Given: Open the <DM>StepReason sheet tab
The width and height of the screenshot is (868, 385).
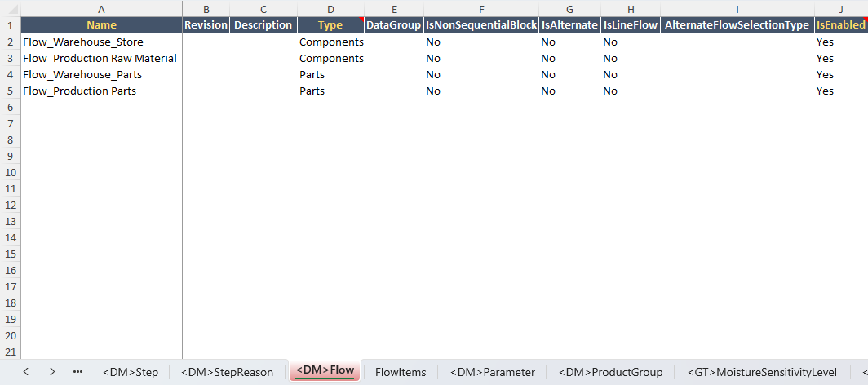Looking at the screenshot, I should tap(227, 372).
